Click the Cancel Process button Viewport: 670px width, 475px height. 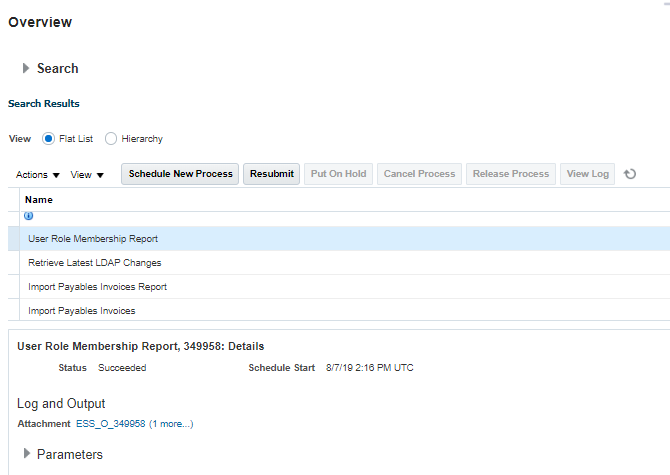[x=419, y=174]
